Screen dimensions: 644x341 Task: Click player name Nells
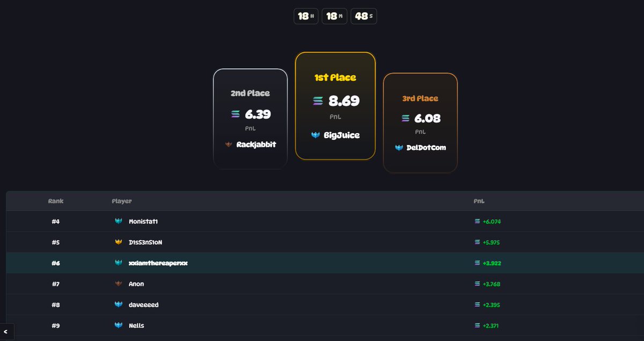pos(136,325)
